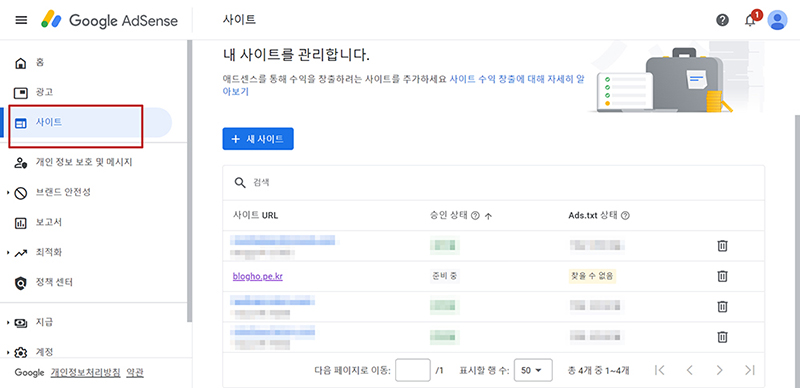Open the hamburger main menu
Screen dimensions: 800x388
pos(21,20)
